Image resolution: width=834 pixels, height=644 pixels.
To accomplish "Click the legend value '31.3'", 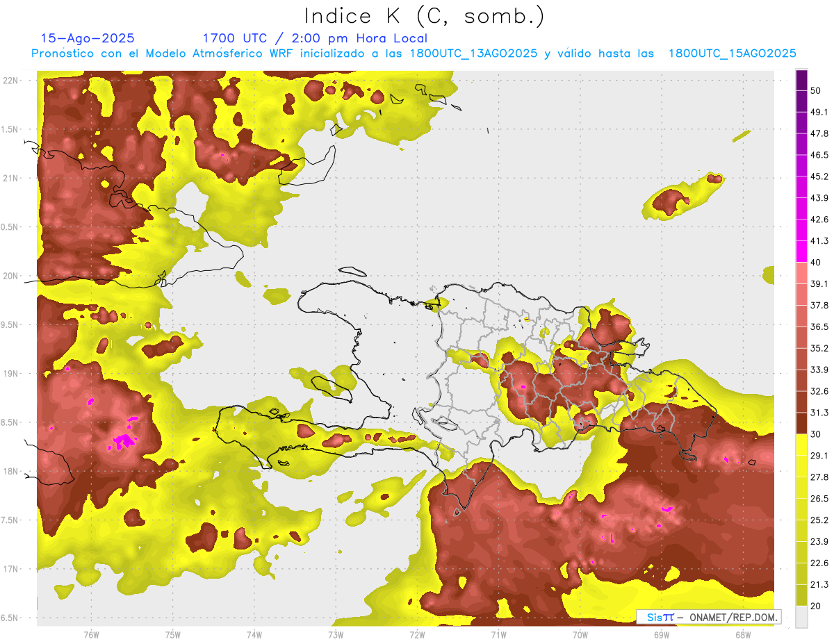I will coord(819,413).
